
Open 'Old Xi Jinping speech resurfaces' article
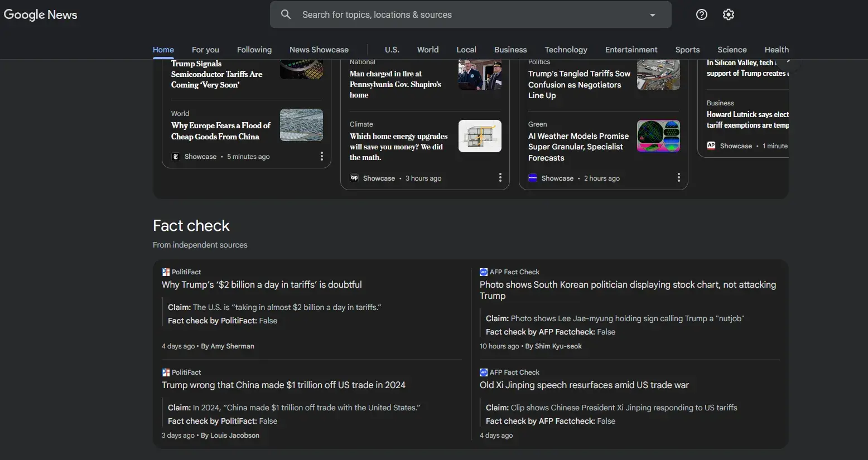pos(584,385)
